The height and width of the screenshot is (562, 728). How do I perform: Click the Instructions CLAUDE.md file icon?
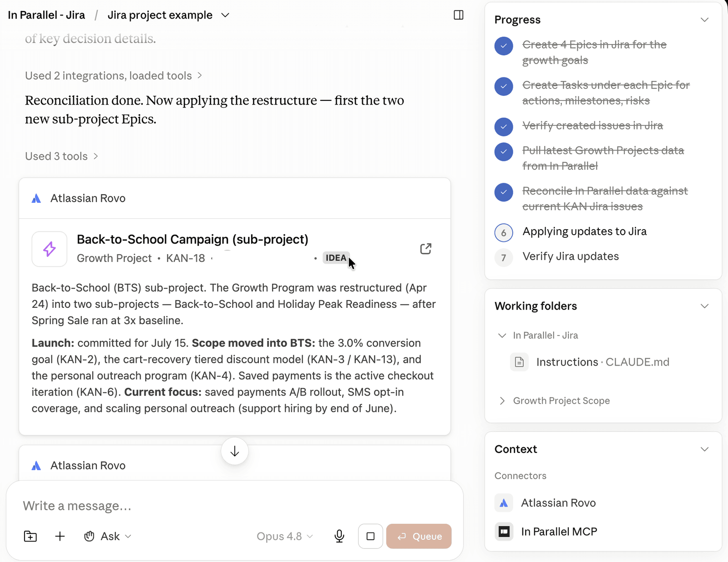(519, 362)
